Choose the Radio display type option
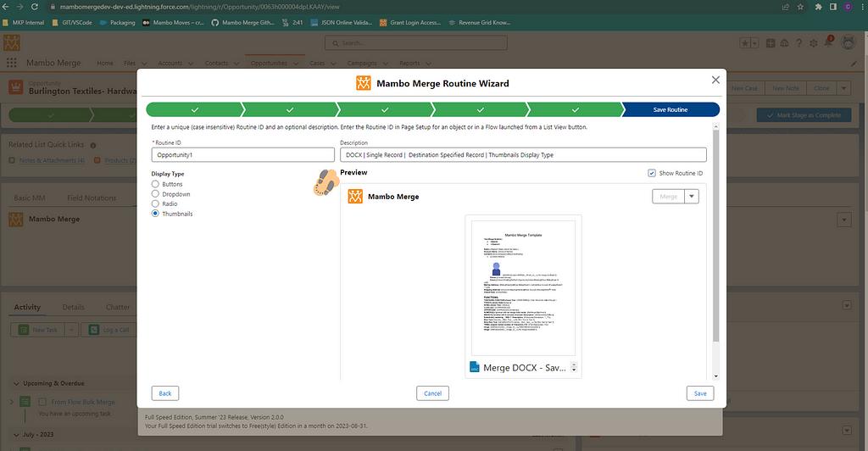 pos(155,204)
